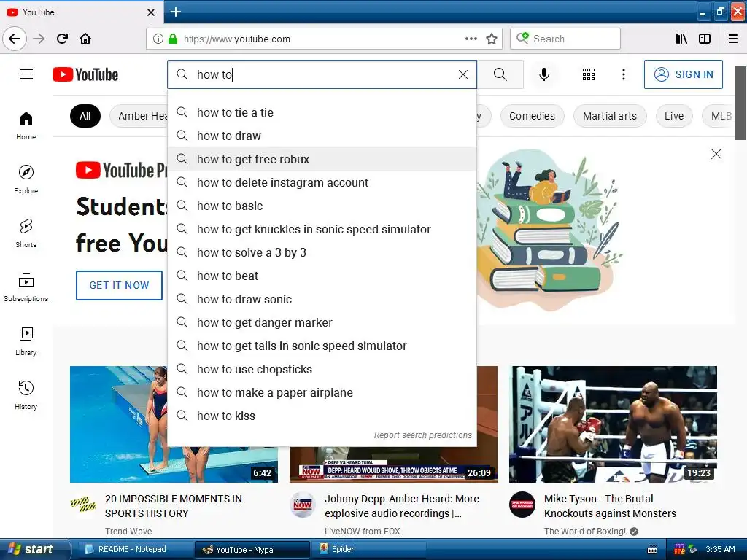Viewport: 747px width, 560px height.
Task: Pick 'how to solve a 3 by 3'
Action: click(x=322, y=252)
